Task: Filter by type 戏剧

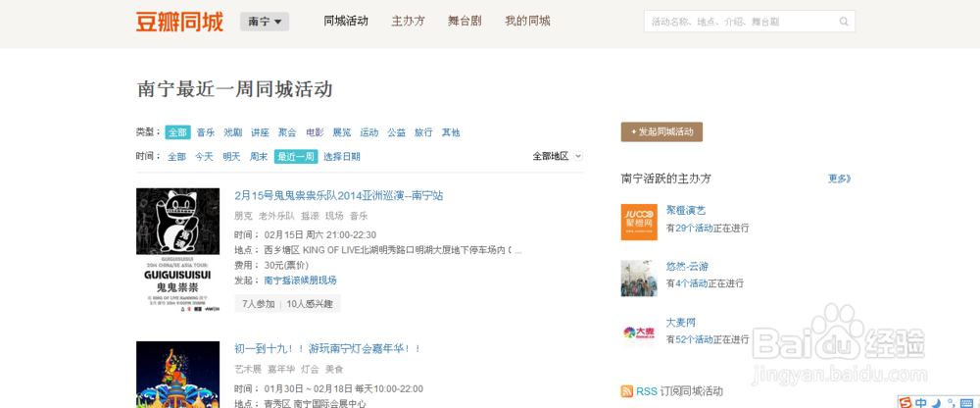Action: click(x=233, y=132)
